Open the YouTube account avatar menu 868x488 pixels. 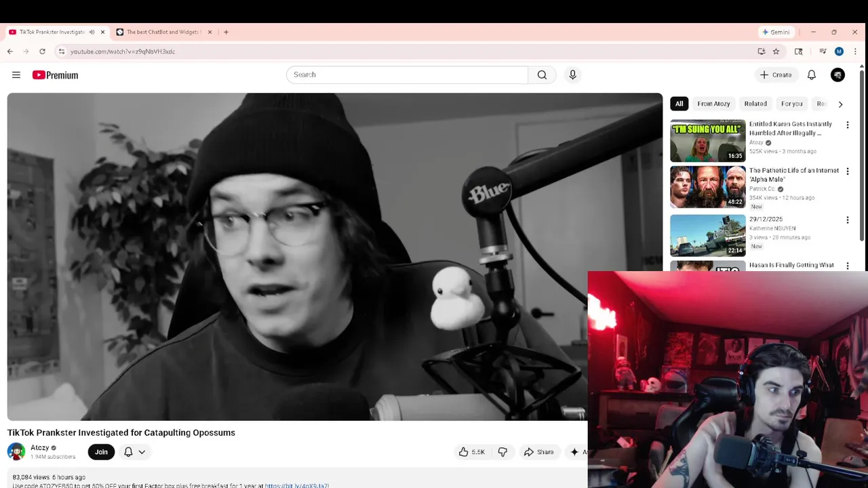point(837,75)
